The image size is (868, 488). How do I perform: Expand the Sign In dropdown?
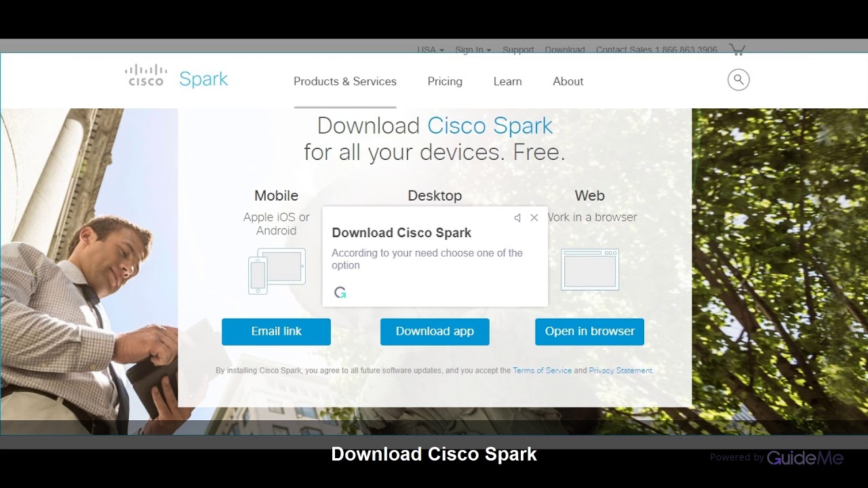coord(473,49)
